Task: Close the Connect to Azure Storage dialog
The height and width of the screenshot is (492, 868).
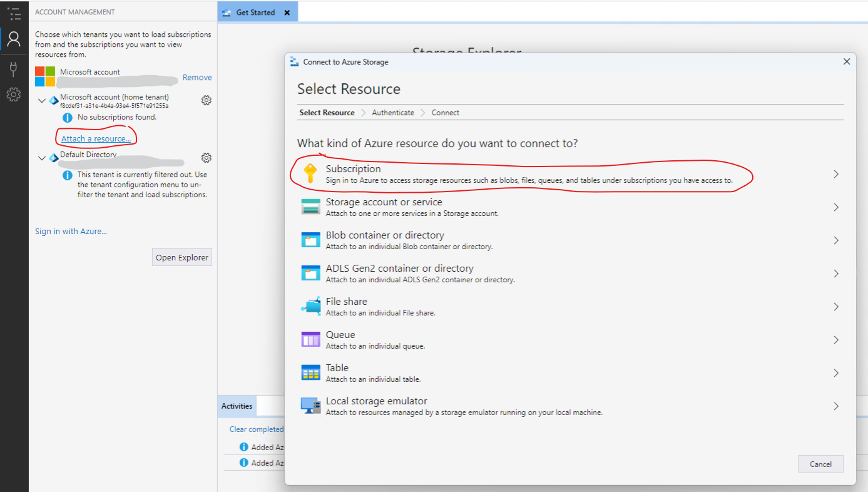Action: pyautogui.click(x=847, y=61)
